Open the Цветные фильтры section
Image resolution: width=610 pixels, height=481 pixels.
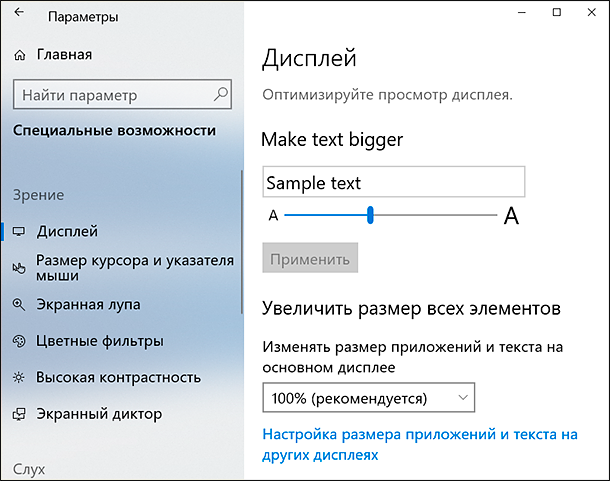coord(99,341)
